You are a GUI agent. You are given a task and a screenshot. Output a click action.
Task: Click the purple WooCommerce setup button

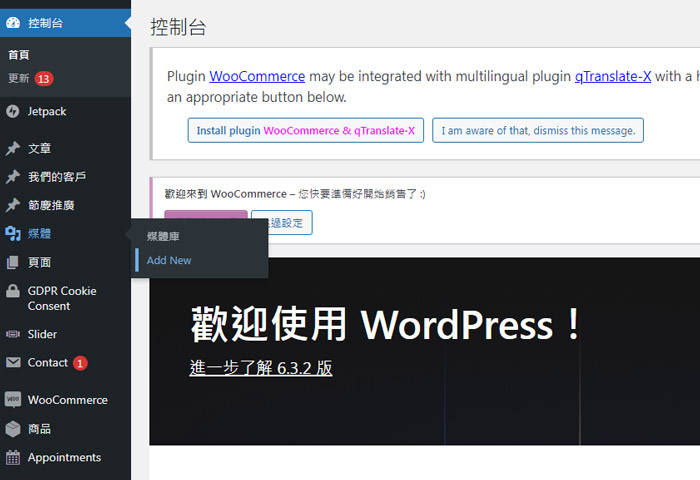point(206,214)
